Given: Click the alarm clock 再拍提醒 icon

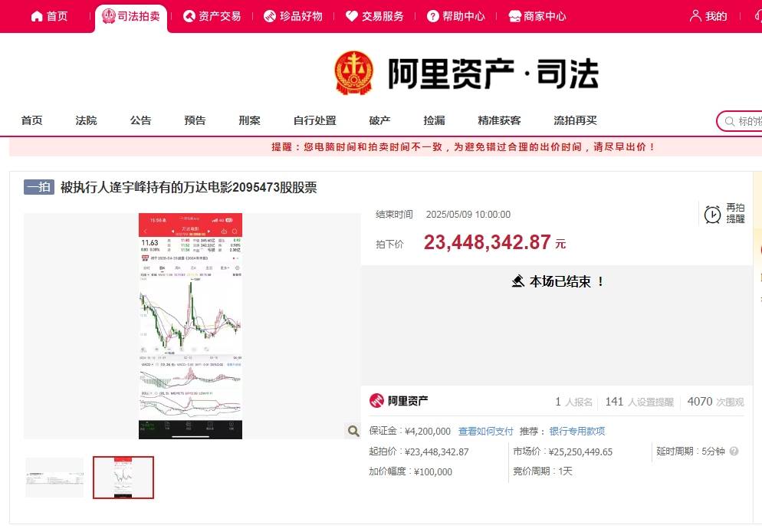Looking at the screenshot, I should point(712,215).
